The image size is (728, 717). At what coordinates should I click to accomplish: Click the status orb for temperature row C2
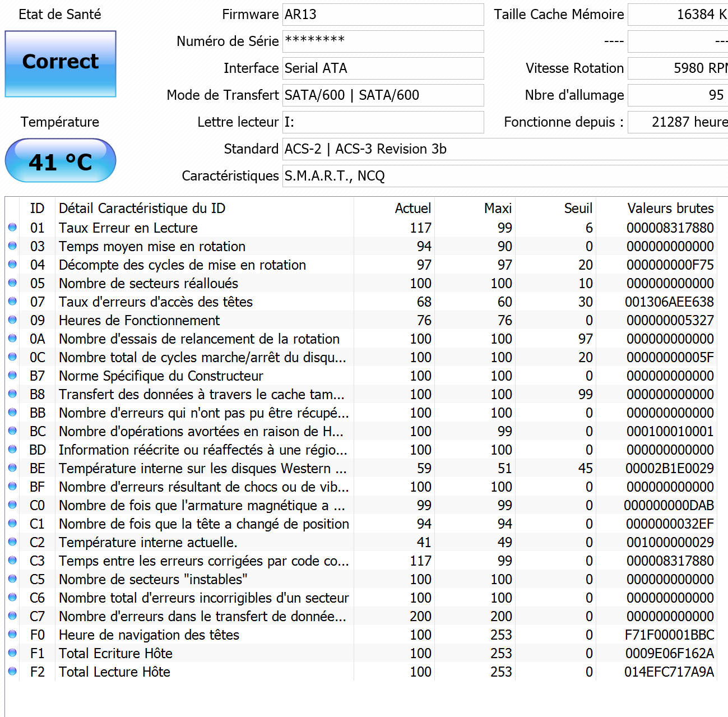(12, 542)
